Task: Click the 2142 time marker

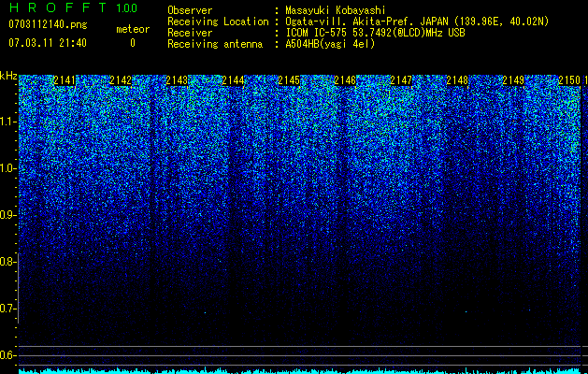Action: pos(121,80)
